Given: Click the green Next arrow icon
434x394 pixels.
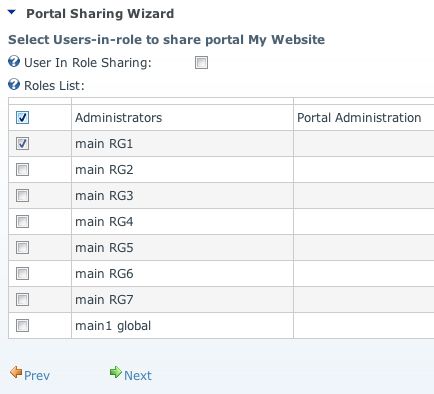Looking at the screenshot, I should click(116, 372).
